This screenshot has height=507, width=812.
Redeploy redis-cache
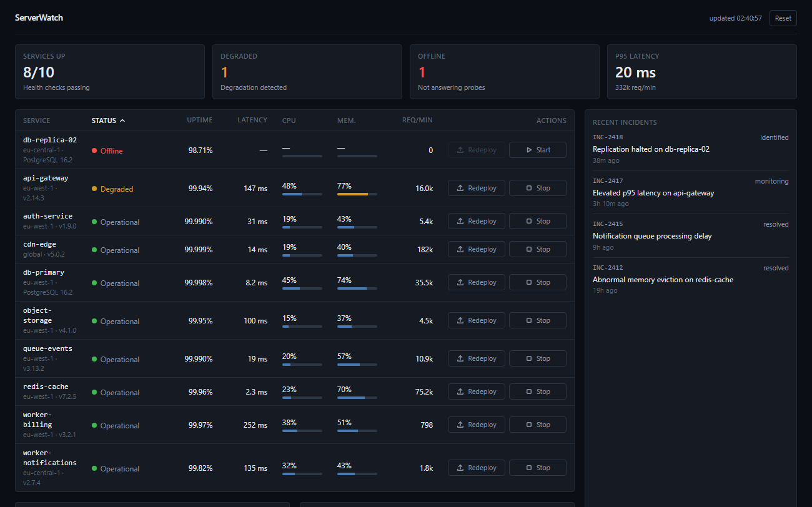click(x=477, y=391)
